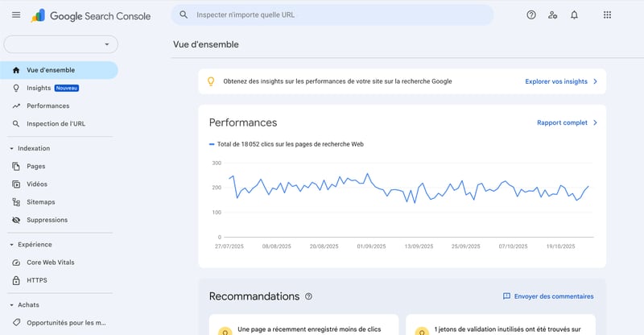Image resolution: width=644 pixels, height=335 pixels.
Task: Open the Google apps grid
Action: click(607, 14)
